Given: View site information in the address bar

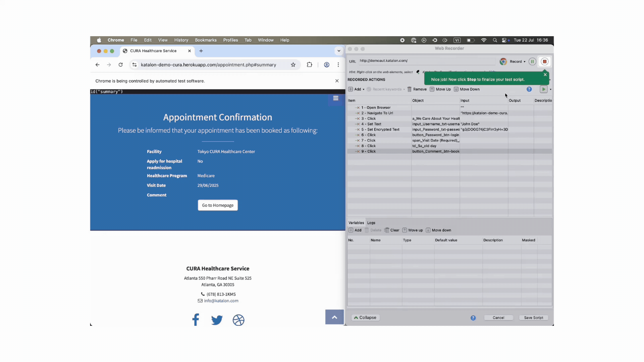Looking at the screenshot, I should 135,65.
